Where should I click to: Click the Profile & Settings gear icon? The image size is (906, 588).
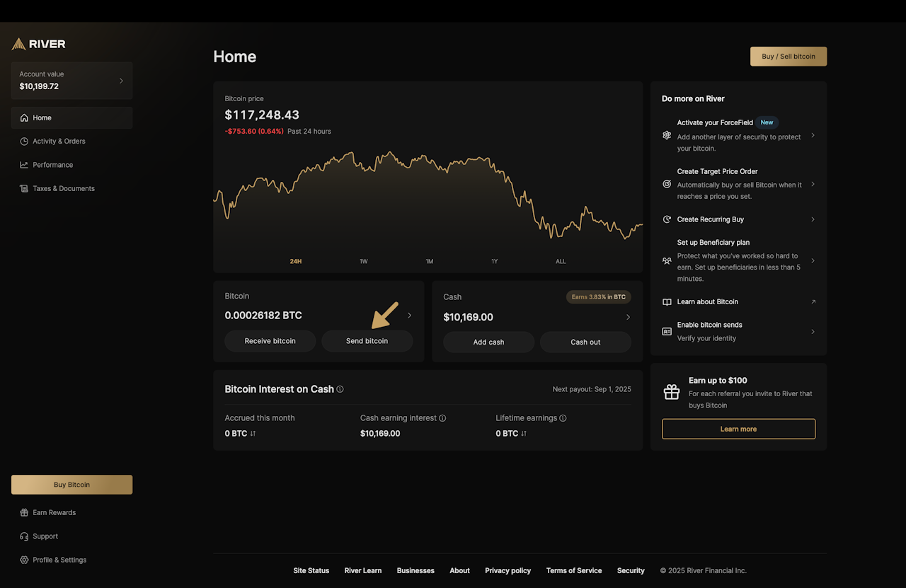24,560
